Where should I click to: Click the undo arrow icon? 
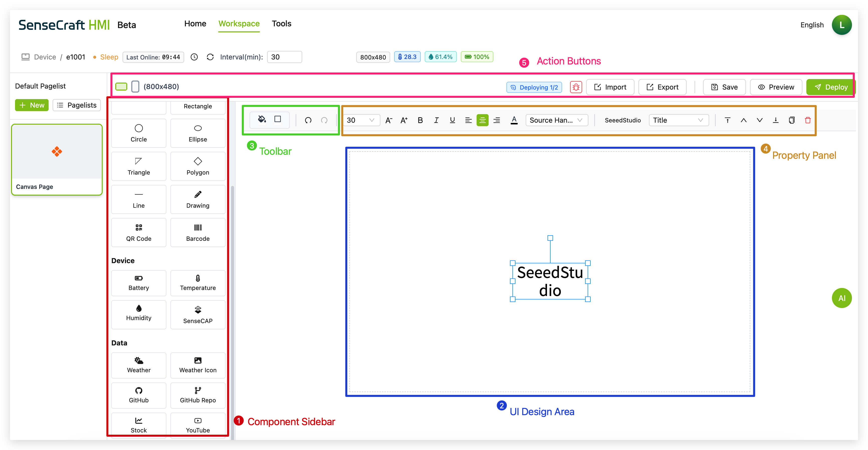(308, 120)
